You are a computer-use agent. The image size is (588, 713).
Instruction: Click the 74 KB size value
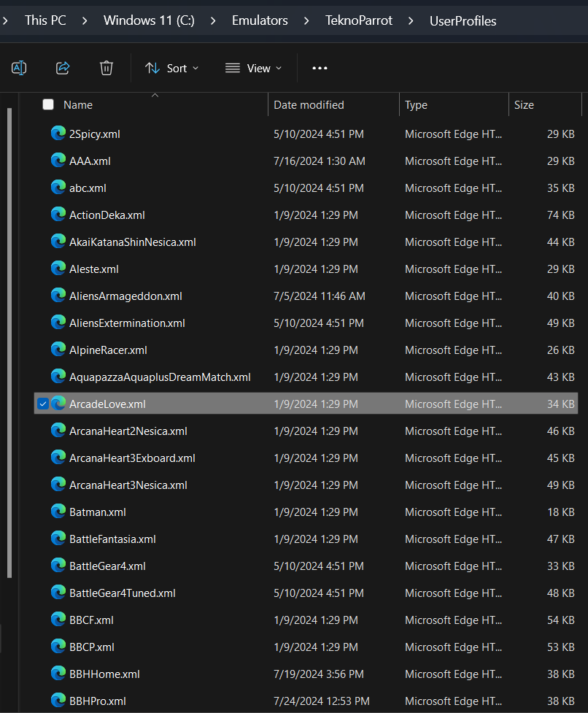pos(561,215)
